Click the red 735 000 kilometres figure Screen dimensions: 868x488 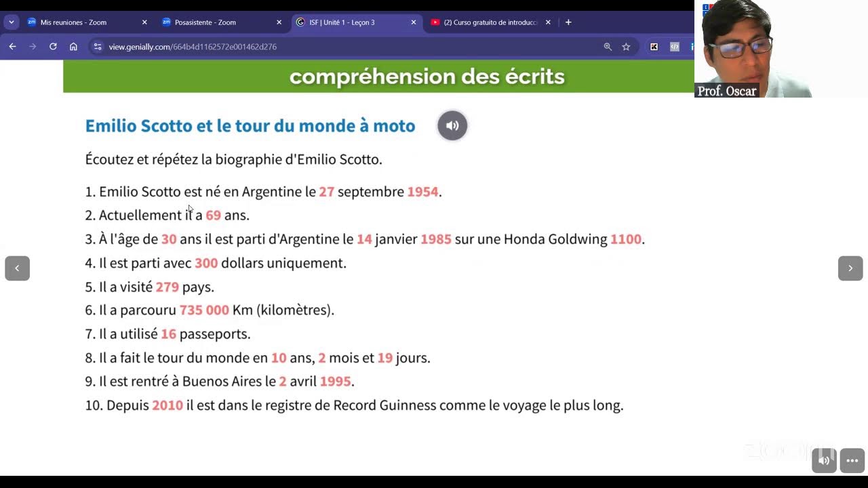click(204, 310)
